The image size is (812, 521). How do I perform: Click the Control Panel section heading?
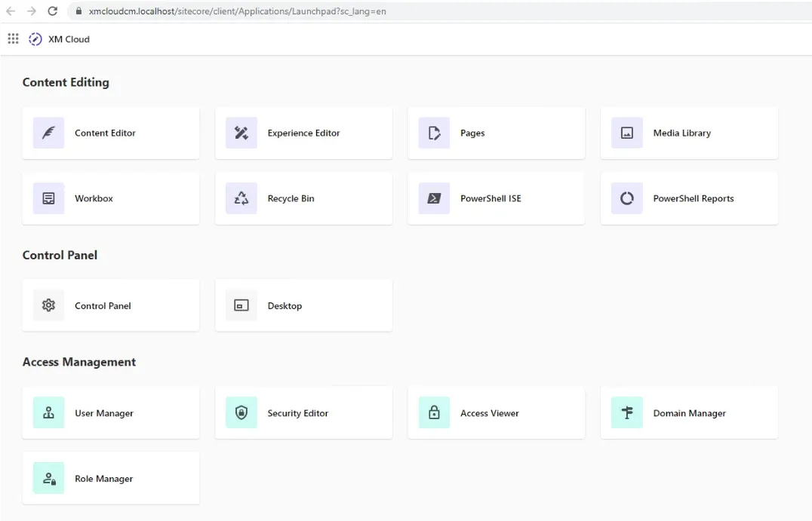[60, 255]
